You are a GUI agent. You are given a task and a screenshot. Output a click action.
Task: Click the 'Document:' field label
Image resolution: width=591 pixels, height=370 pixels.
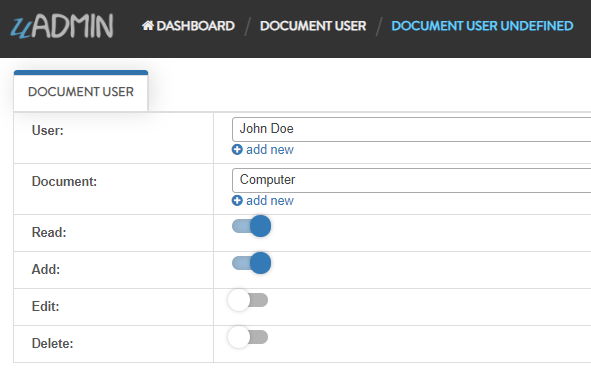[64, 181]
